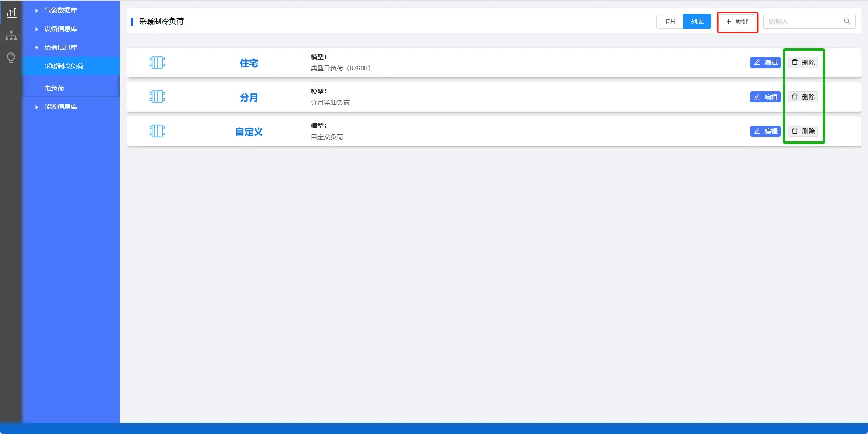The width and height of the screenshot is (868, 434).
Task: Click 自定义负荷 model text
Action: point(327,137)
